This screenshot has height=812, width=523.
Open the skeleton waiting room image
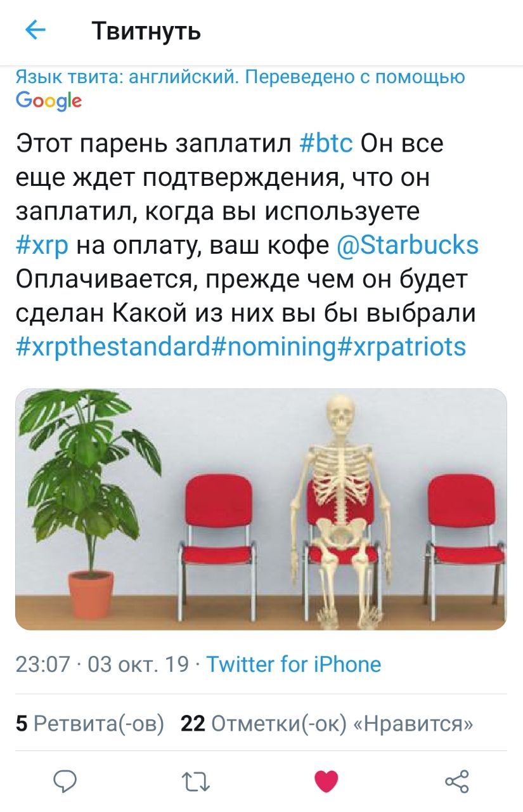[261, 509]
